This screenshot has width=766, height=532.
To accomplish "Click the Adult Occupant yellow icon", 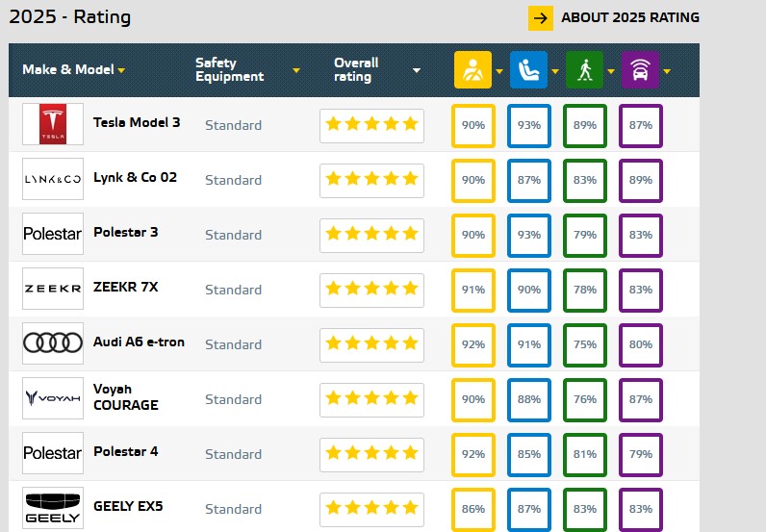I will pos(472,70).
